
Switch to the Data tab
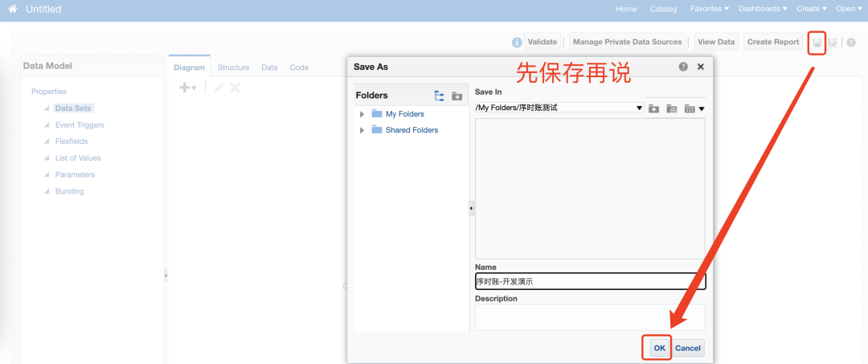click(269, 67)
